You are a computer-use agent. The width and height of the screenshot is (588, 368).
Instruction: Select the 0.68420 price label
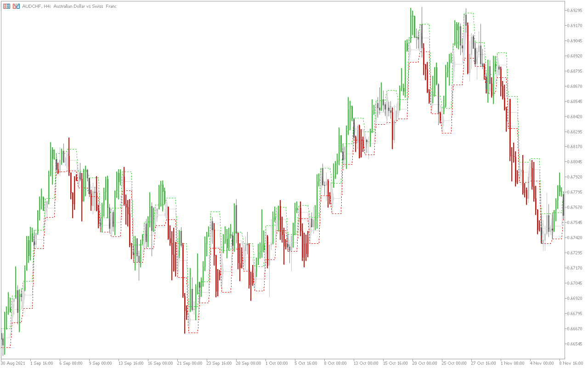(x=576, y=116)
